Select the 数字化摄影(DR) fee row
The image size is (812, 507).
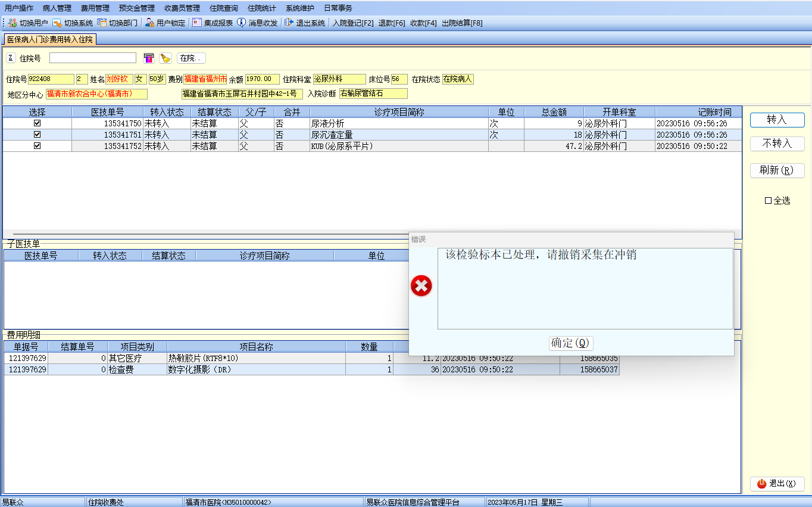click(311, 369)
